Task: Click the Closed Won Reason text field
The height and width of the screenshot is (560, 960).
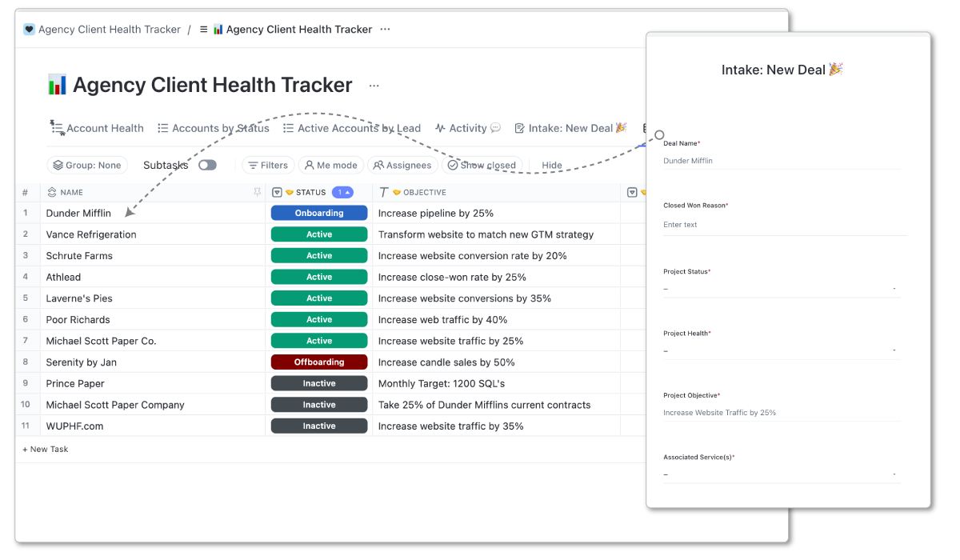Action: tap(782, 224)
